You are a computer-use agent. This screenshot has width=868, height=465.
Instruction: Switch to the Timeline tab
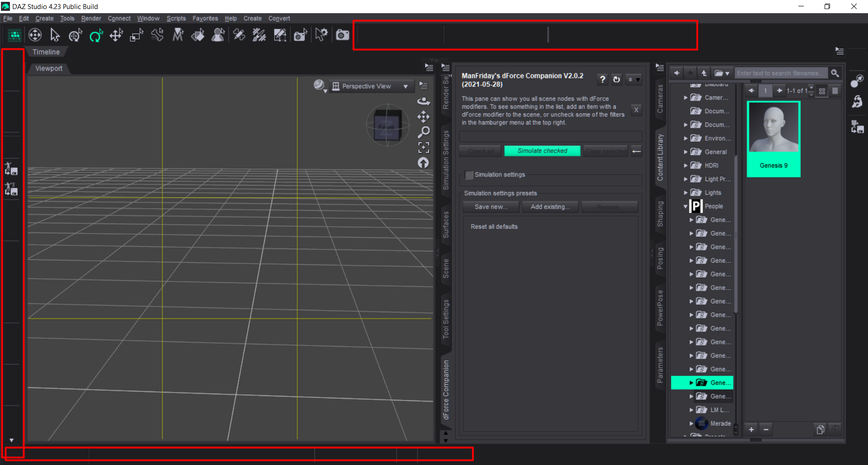point(46,52)
